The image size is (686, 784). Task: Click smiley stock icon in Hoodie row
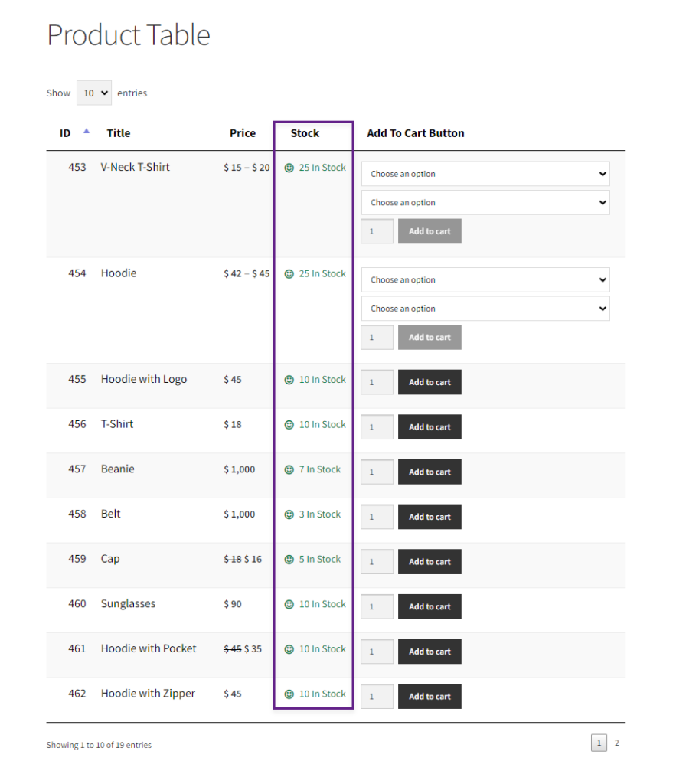289,274
